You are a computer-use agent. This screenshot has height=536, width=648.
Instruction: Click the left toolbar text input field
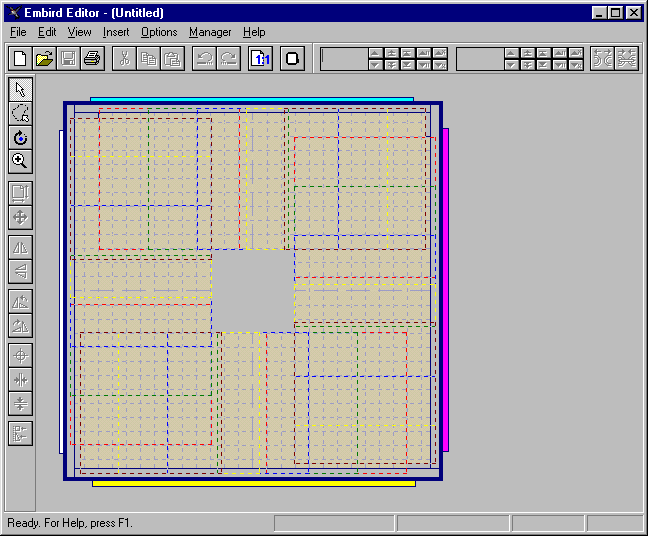pos(344,59)
